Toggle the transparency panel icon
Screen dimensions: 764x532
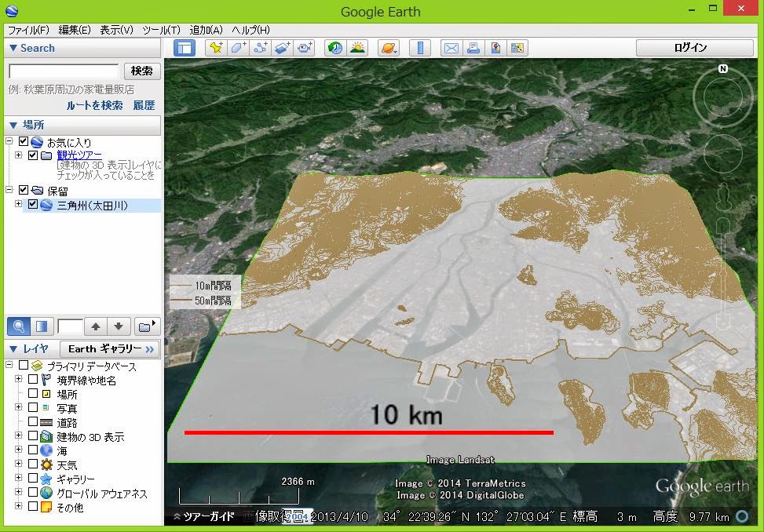(42, 326)
